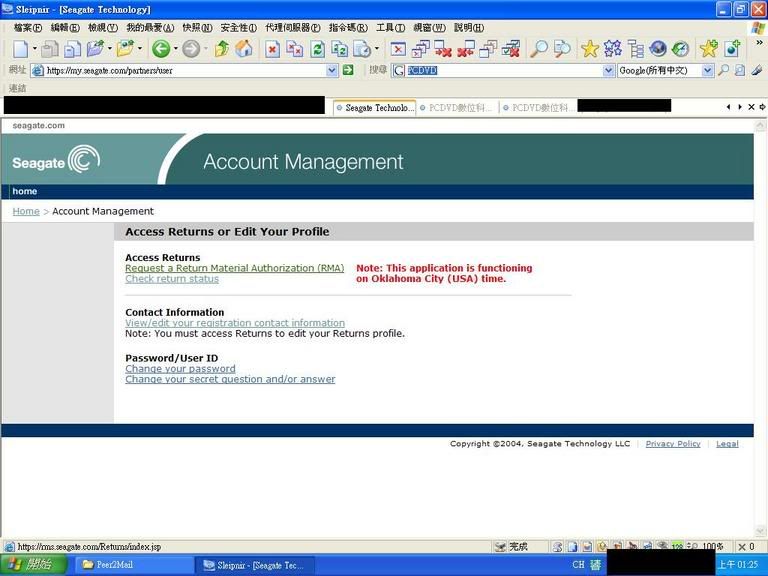This screenshot has width=768, height=576.
Task: Switch to Peer2Mail taskbar button
Action: point(134,565)
